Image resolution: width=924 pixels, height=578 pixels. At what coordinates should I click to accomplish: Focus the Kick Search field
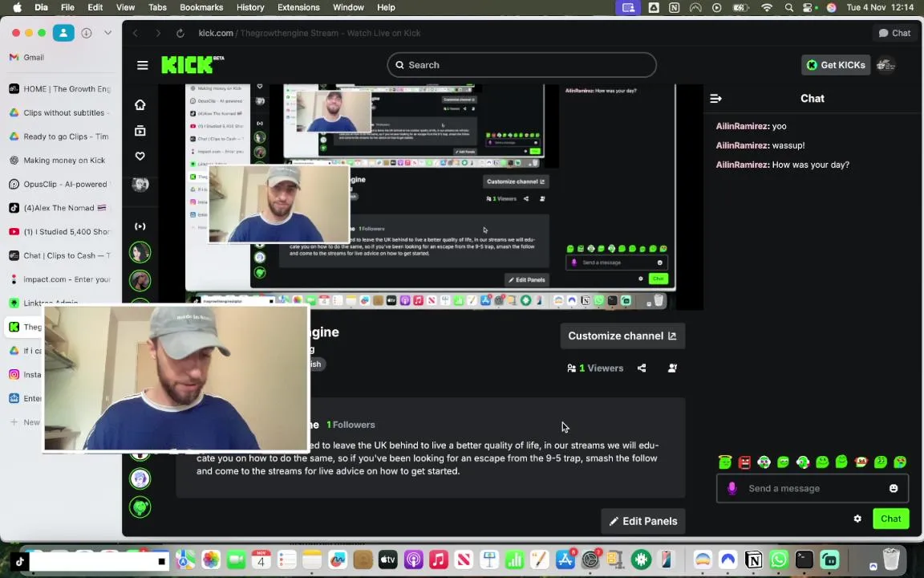click(x=521, y=65)
